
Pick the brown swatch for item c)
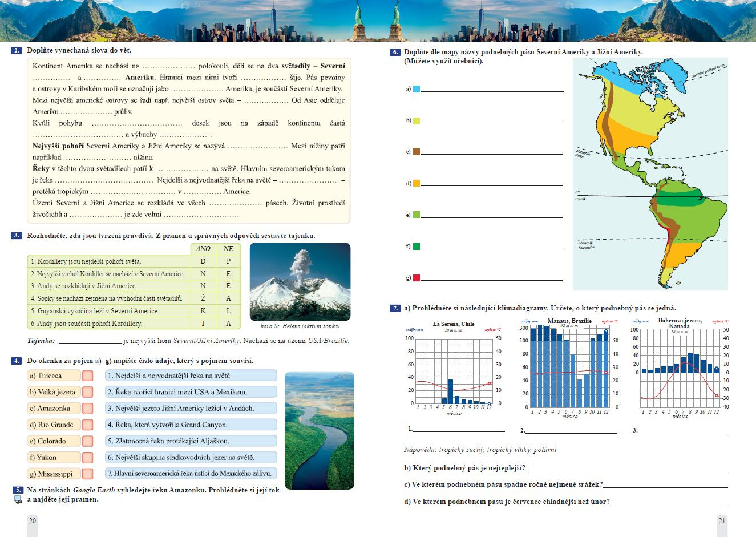tap(417, 152)
